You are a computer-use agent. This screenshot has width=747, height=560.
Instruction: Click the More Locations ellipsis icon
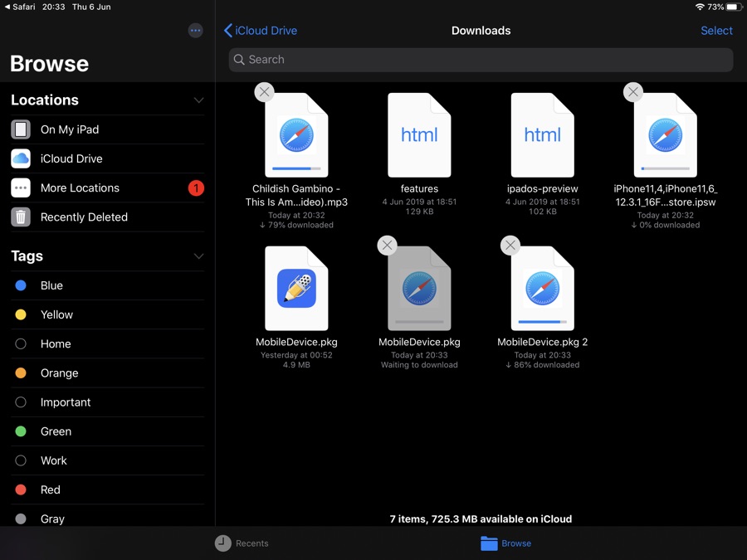[21, 187]
